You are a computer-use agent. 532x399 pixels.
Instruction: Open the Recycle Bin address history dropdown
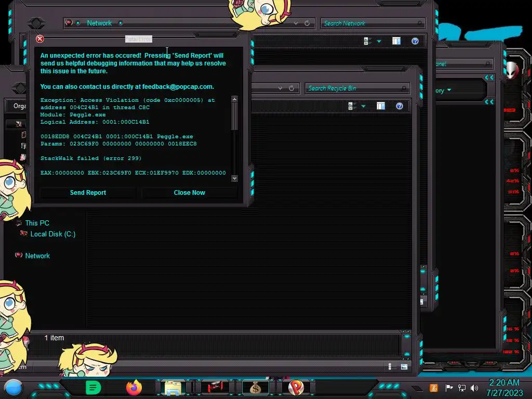pyautogui.click(x=280, y=88)
